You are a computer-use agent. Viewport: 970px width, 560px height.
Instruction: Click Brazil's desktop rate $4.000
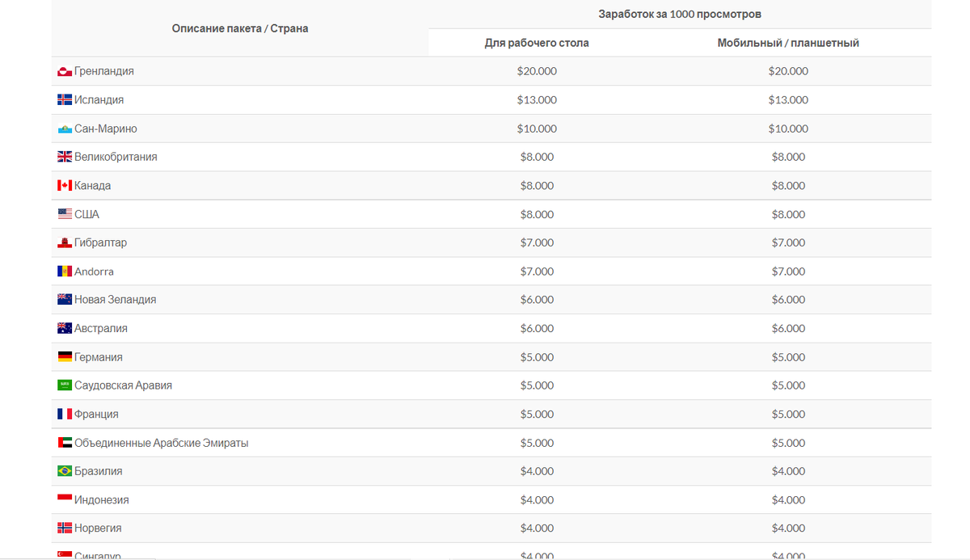click(x=537, y=471)
